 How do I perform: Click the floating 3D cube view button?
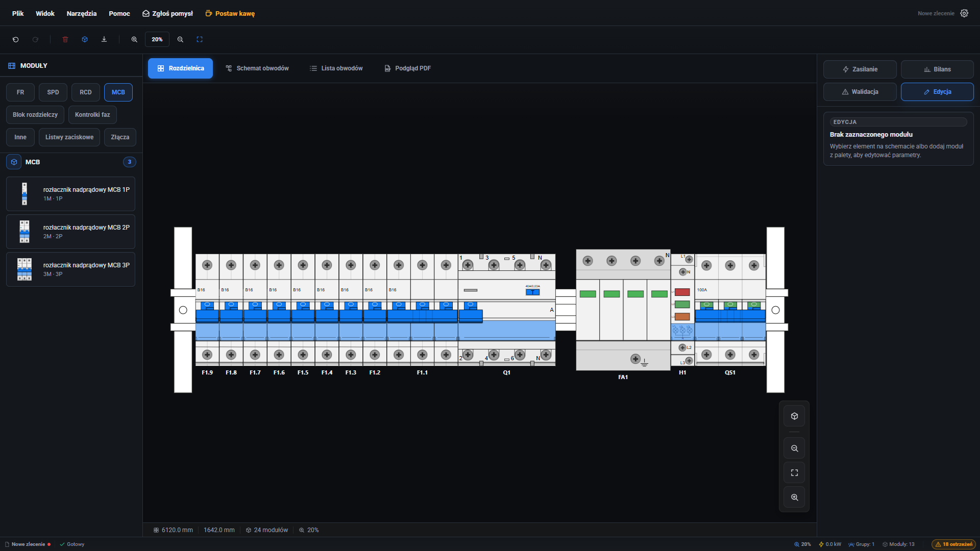[x=794, y=416]
